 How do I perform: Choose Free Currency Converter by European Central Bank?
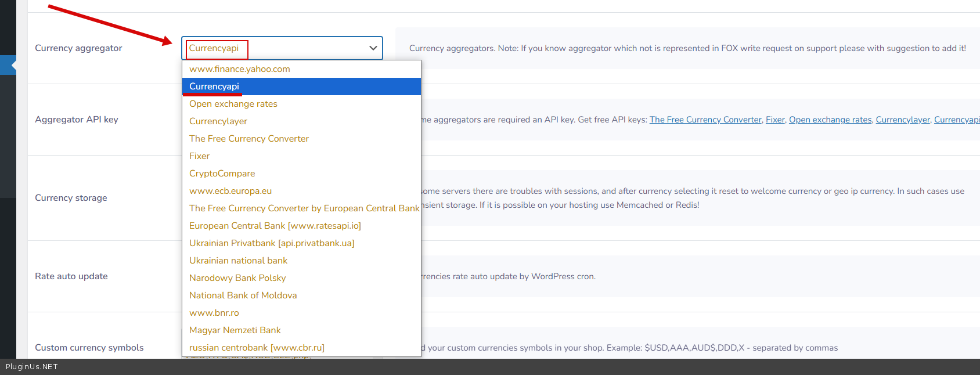pos(304,208)
